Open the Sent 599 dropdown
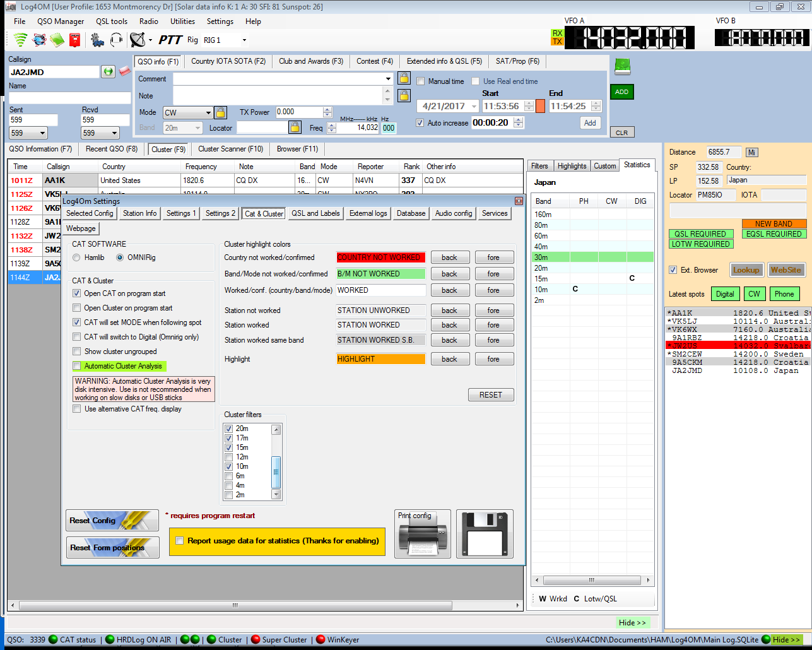This screenshot has height=650, width=812. click(x=42, y=133)
